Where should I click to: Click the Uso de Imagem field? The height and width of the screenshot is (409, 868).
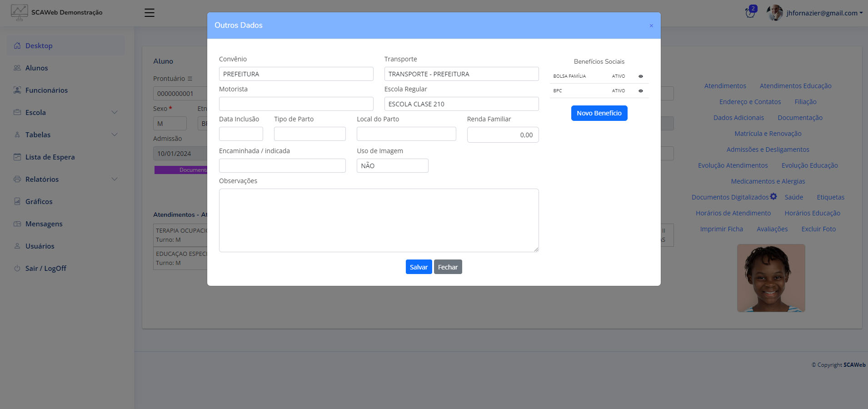pyautogui.click(x=392, y=166)
